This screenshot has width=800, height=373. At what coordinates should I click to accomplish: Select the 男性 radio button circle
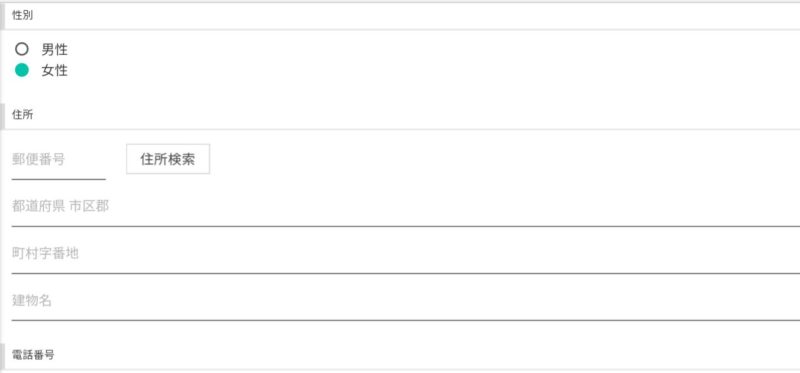[x=21, y=49]
